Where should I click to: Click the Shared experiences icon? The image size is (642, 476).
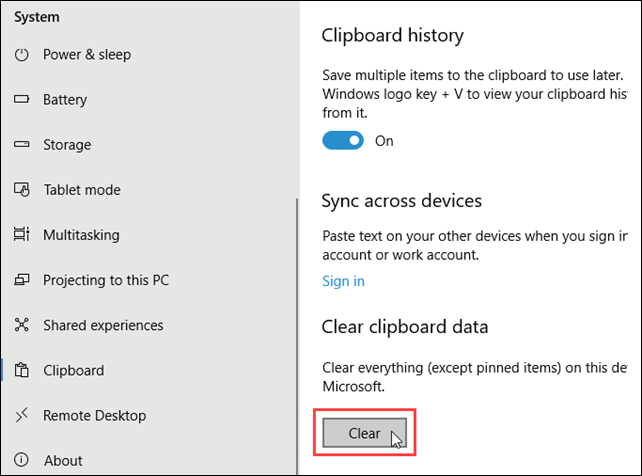pos(22,325)
